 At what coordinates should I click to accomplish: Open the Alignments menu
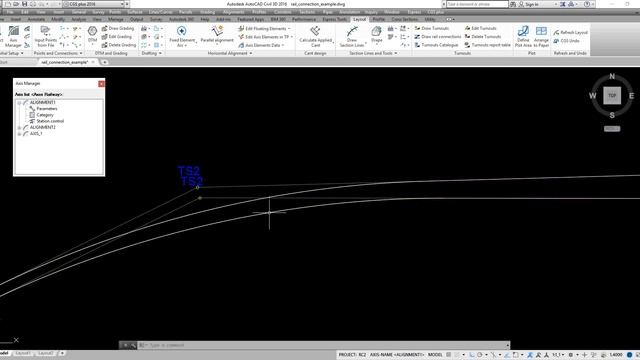233,12
